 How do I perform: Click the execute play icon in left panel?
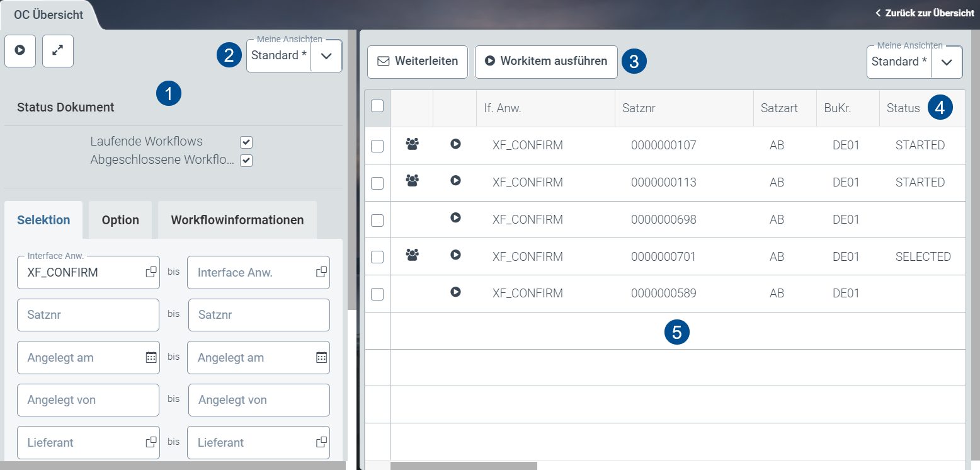tap(20, 51)
